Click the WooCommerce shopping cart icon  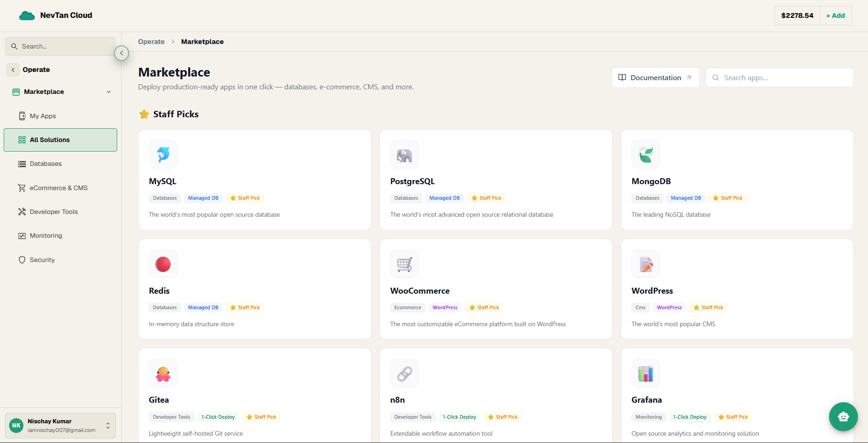404,264
